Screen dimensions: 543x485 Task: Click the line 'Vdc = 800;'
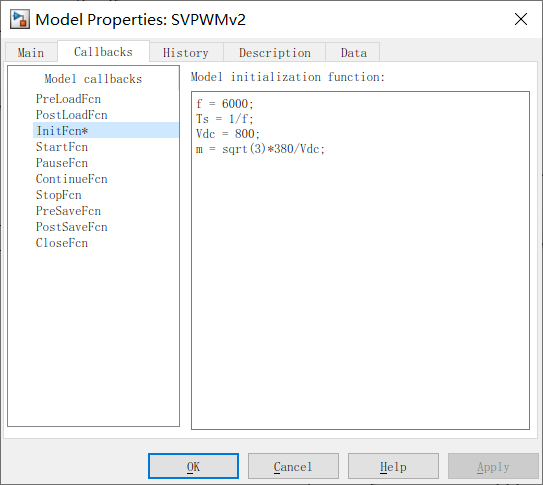click(228, 134)
